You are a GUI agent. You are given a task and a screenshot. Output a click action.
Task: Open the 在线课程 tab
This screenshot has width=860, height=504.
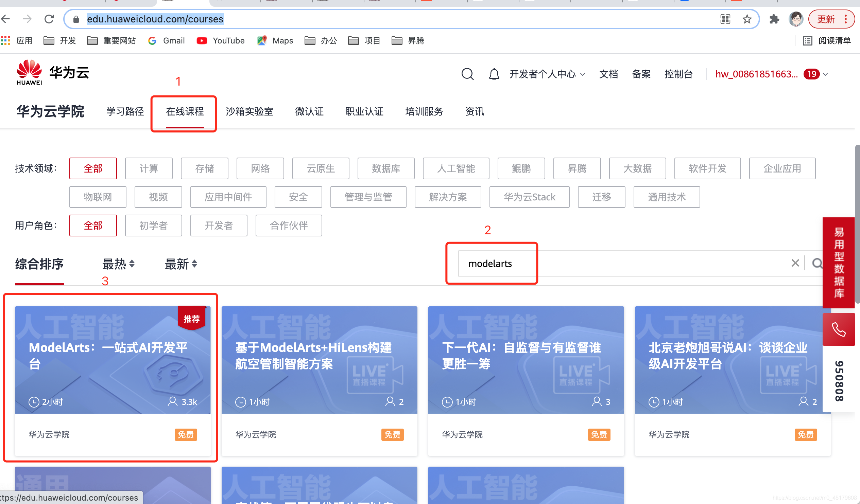pos(185,111)
